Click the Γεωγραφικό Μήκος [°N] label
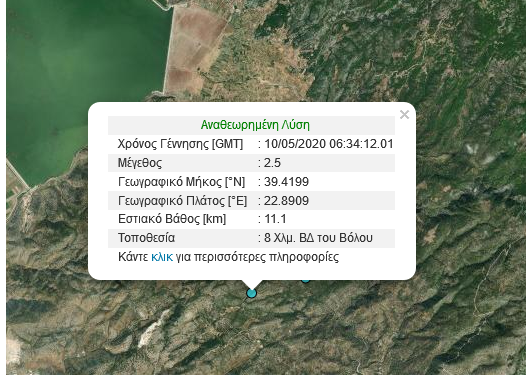 [181, 182]
